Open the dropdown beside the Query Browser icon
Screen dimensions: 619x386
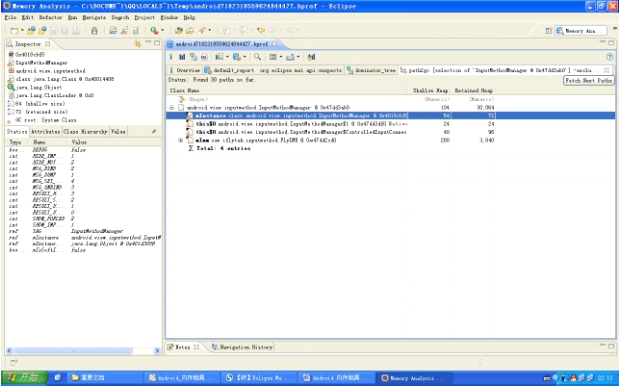click(245, 57)
